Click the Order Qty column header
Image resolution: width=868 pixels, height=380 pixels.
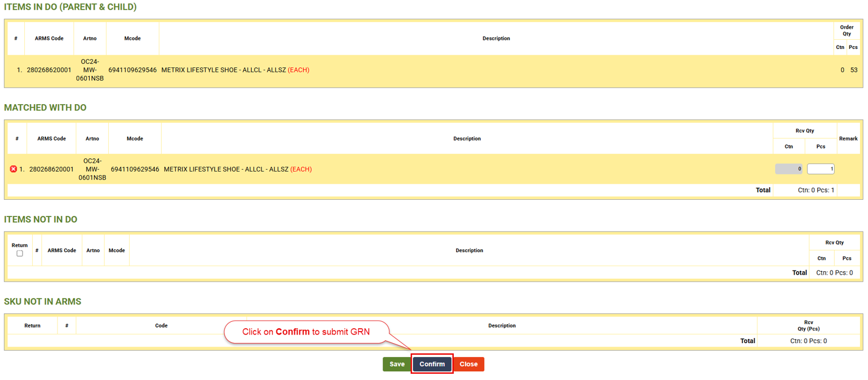tap(846, 31)
